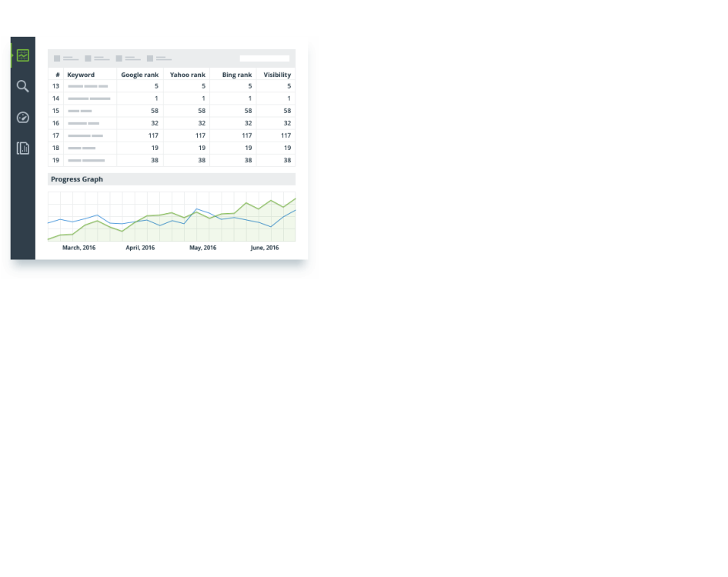Select keyword row number 17
728x577 pixels.
[172, 135]
